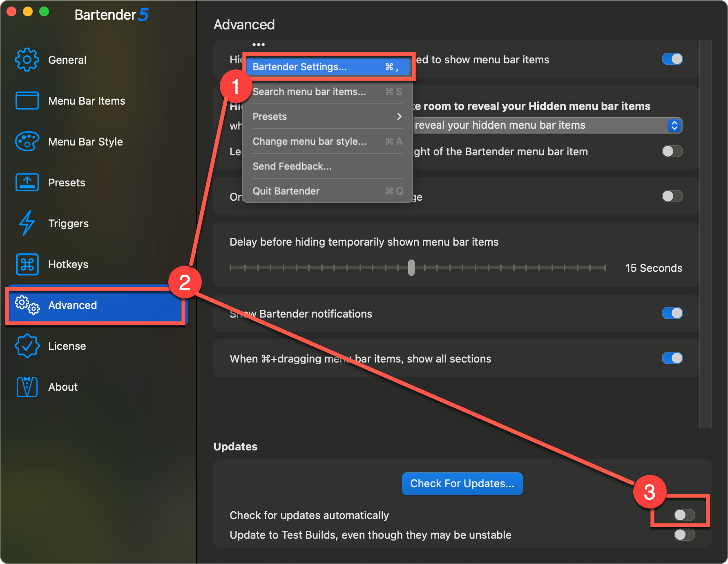This screenshot has height=564, width=728.
Task: Click the Hotkeys command key icon
Action: (x=27, y=264)
